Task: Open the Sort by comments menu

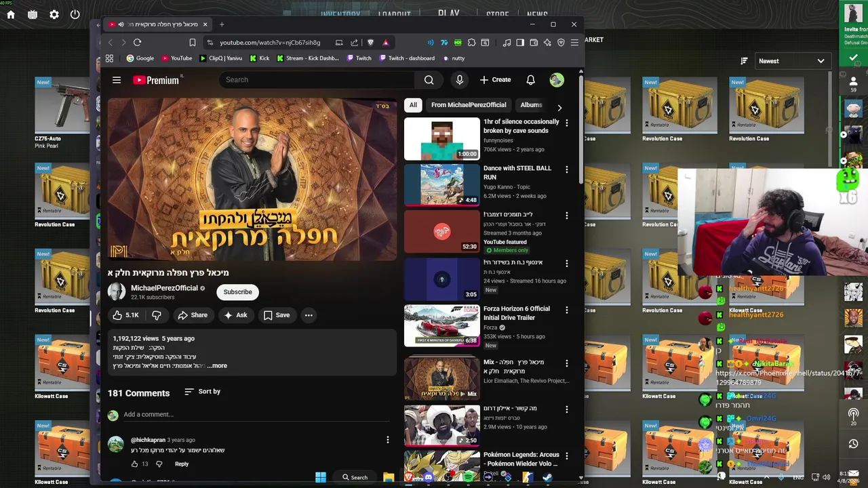Action: pyautogui.click(x=203, y=391)
